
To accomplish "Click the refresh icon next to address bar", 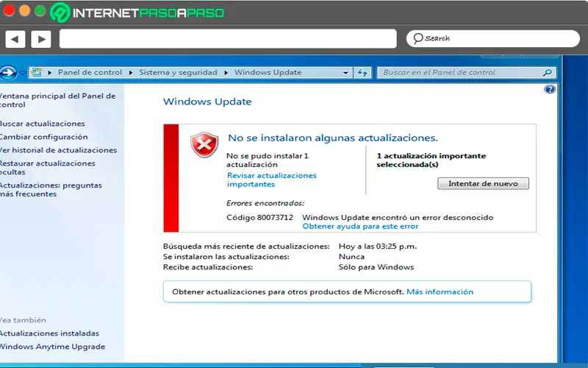I will 362,72.
